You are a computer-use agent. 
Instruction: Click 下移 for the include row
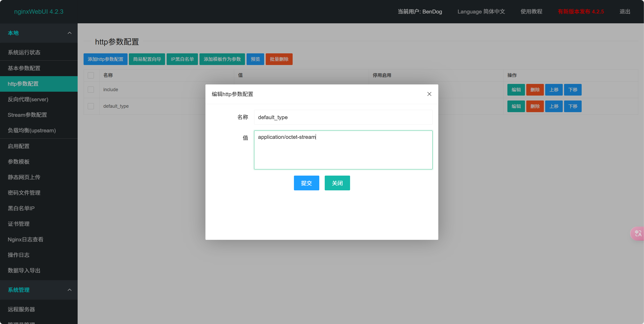click(x=573, y=90)
